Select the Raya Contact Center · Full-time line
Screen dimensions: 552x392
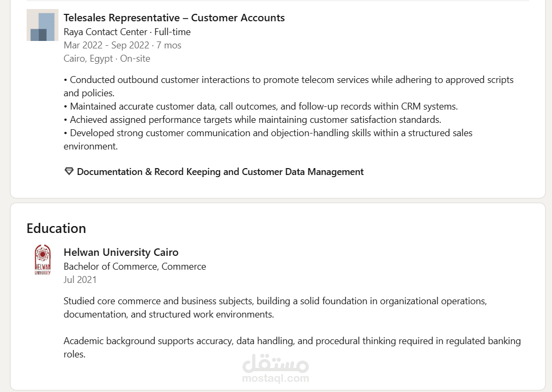tap(127, 32)
